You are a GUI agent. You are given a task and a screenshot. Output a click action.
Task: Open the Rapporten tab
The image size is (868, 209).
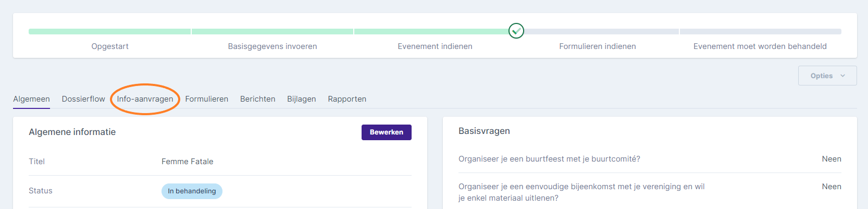(347, 99)
